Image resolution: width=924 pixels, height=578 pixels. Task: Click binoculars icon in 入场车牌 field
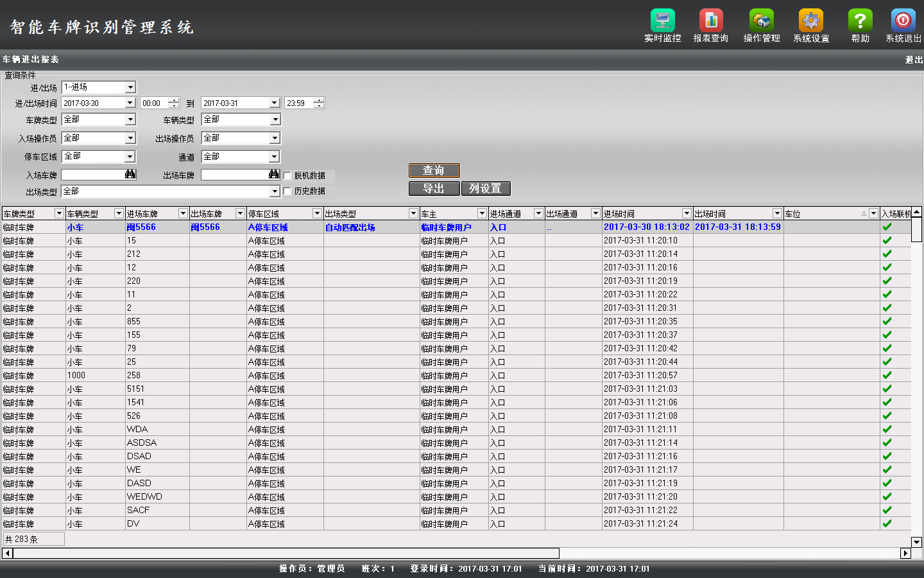[x=130, y=175]
